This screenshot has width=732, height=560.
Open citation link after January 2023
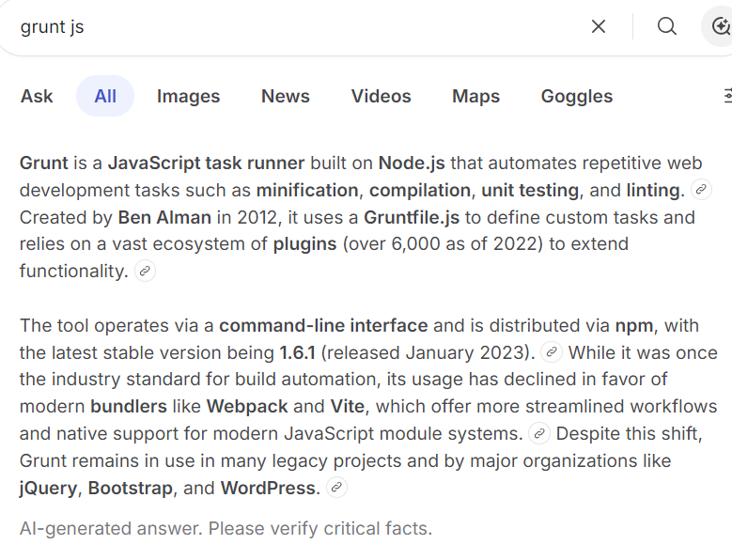pos(552,351)
